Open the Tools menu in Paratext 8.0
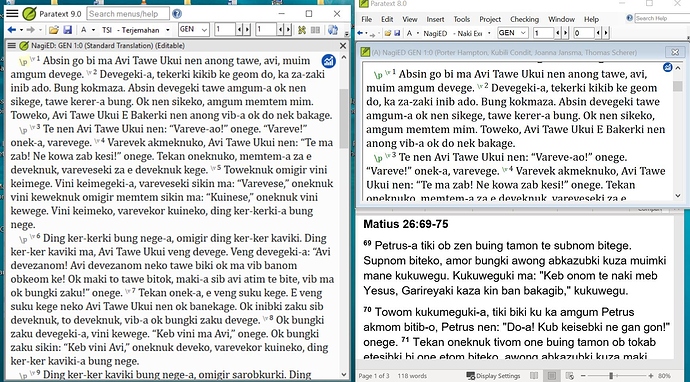Image resolution: width=690 pixels, height=382 pixels. (462, 19)
